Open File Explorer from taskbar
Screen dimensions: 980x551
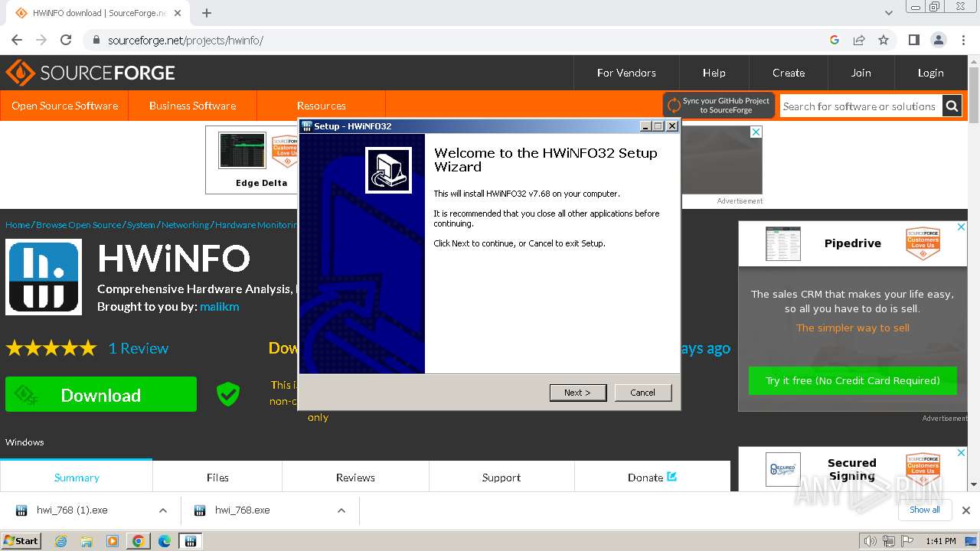[87, 541]
